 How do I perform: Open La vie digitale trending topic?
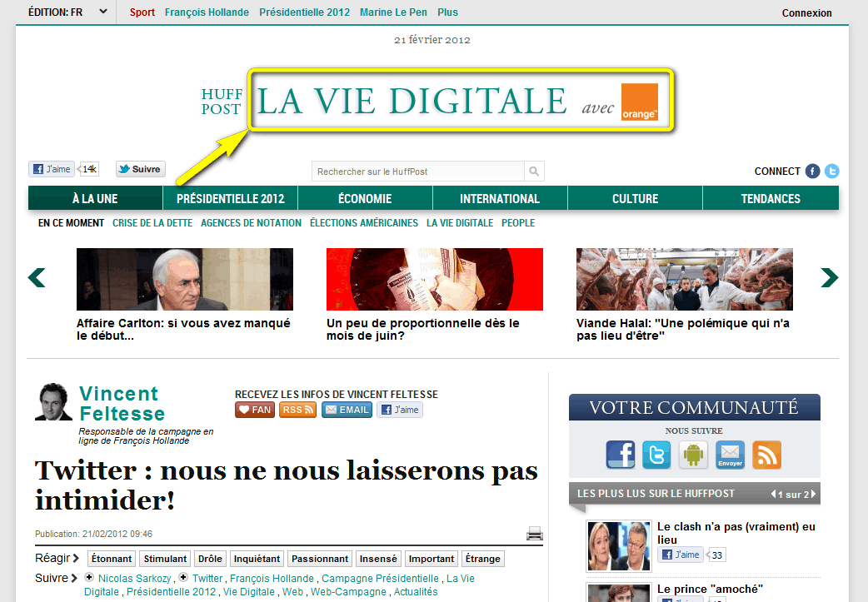click(x=460, y=223)
